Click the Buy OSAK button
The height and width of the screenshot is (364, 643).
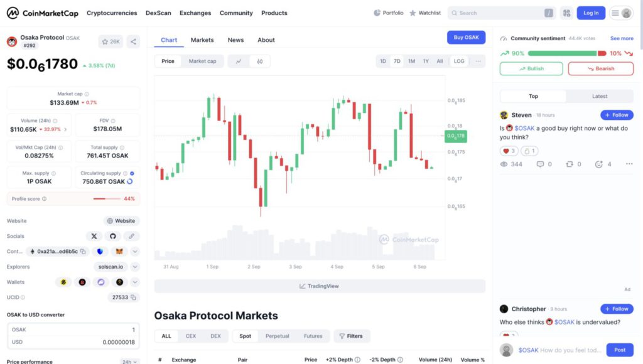[466, 37]
